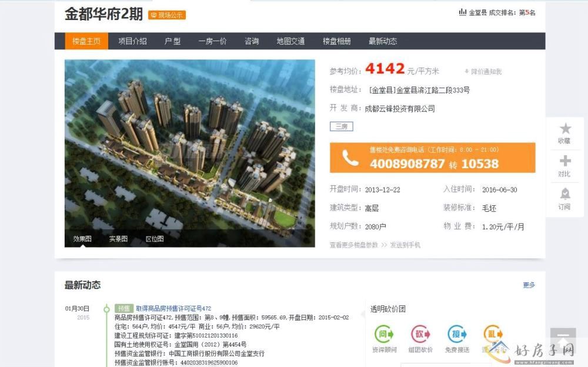Viewport: 588px width, 367px height.
Task: Click the opening date 2013-12-22
Action: pos(383,190)
